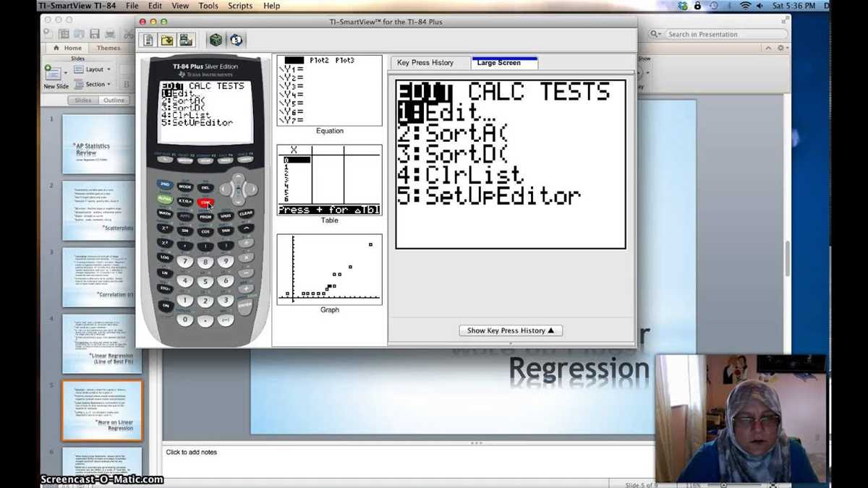This screenshot has width=868, height=488.
Task: Click the green cube icon in SmartView toolbar
Action: click(216, 40)
